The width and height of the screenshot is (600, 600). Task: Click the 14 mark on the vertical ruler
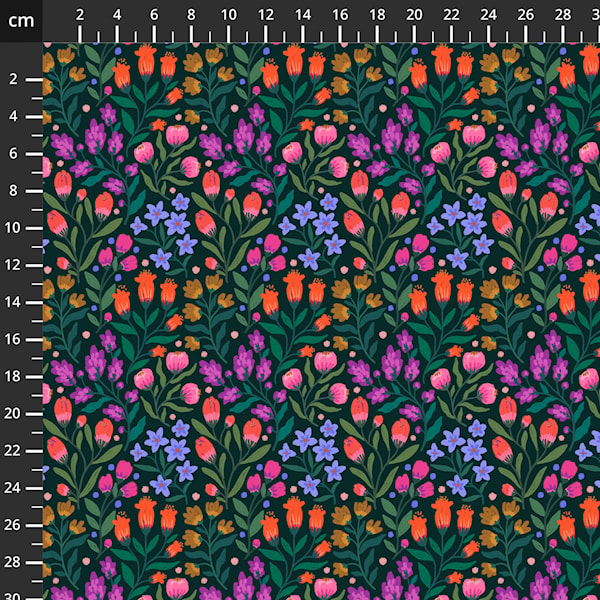(12, 302)
